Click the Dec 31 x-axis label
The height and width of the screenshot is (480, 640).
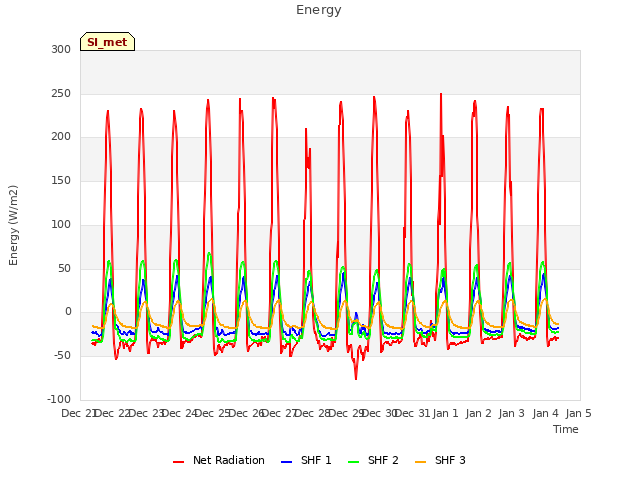coord(413,413)
